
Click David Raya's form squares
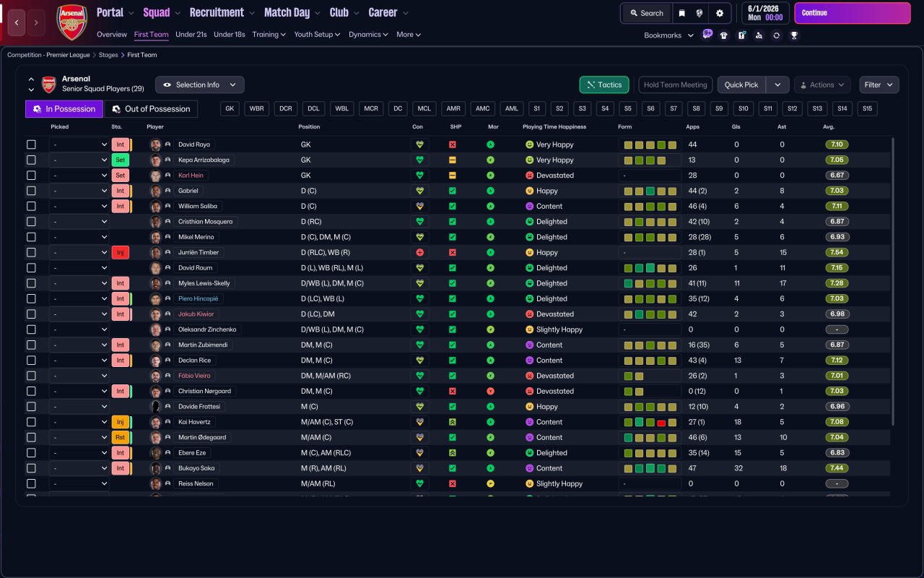point(650,144)
